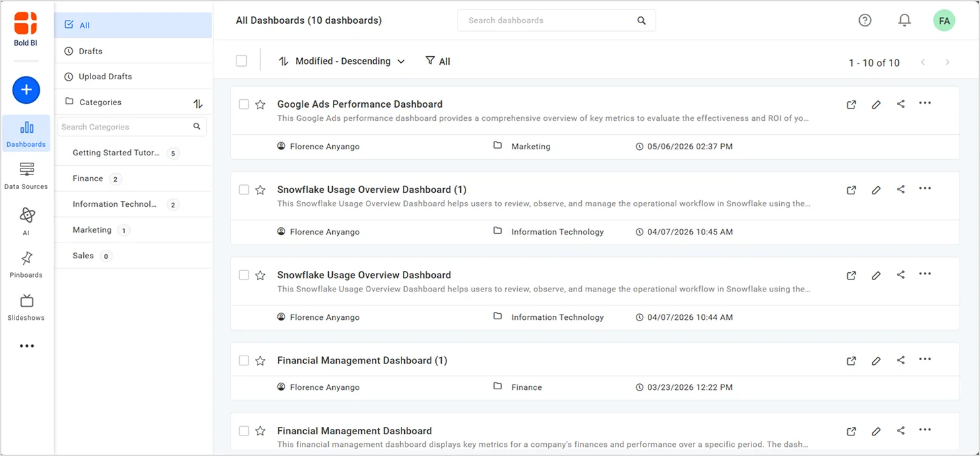Open the notifications bell
Viewport: 980px width, 456px height.
[x=905, y=20]
